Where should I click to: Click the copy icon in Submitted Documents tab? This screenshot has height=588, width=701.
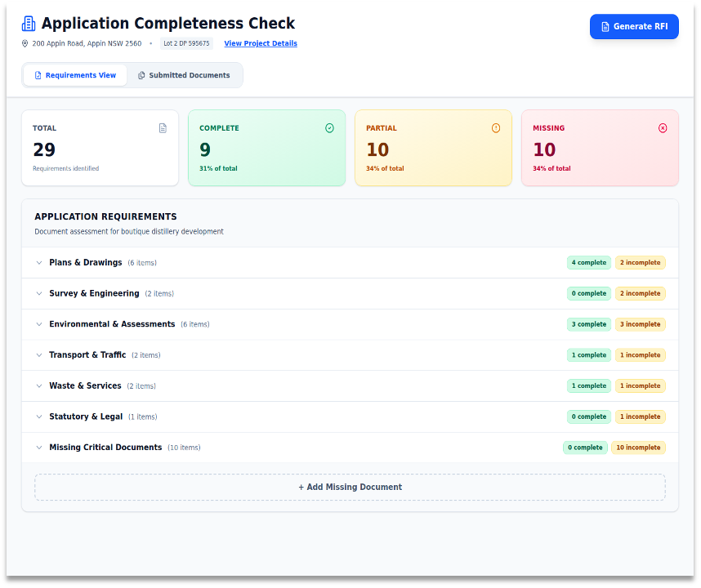coord(141,75)
